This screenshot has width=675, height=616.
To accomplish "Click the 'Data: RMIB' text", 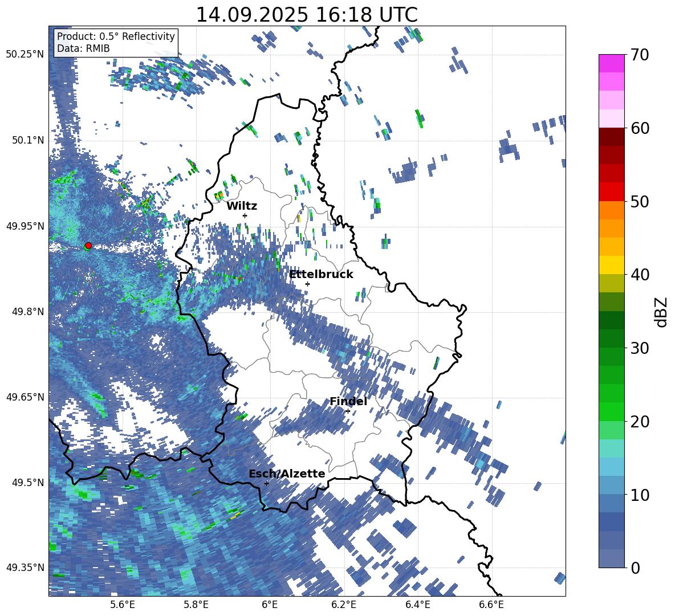I will tap(83, 48).
